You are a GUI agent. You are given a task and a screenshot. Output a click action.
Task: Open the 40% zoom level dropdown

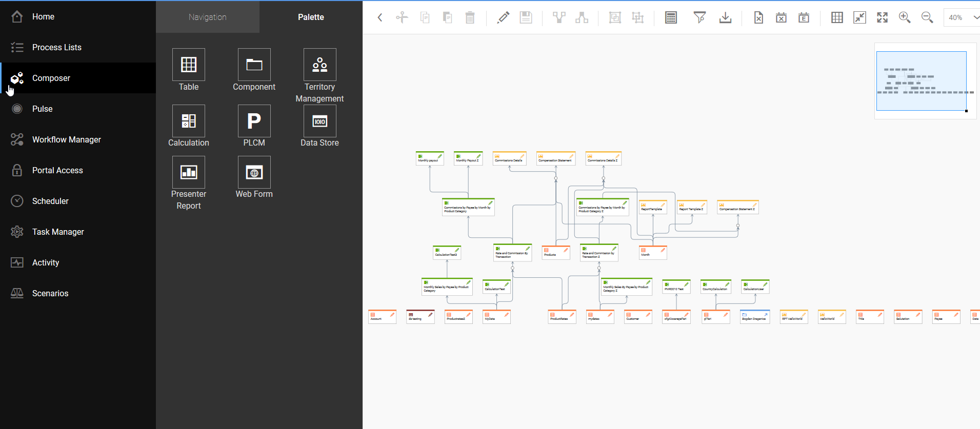tap(962, 17)
